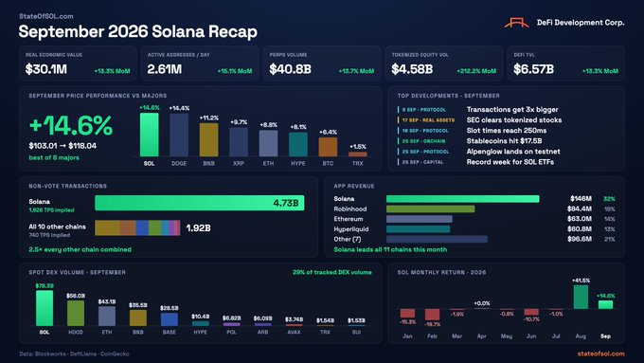The image size is (644, 363).
Task: Select the Real Economic Value $30.1M figure
Action: (x=46, y=69)
